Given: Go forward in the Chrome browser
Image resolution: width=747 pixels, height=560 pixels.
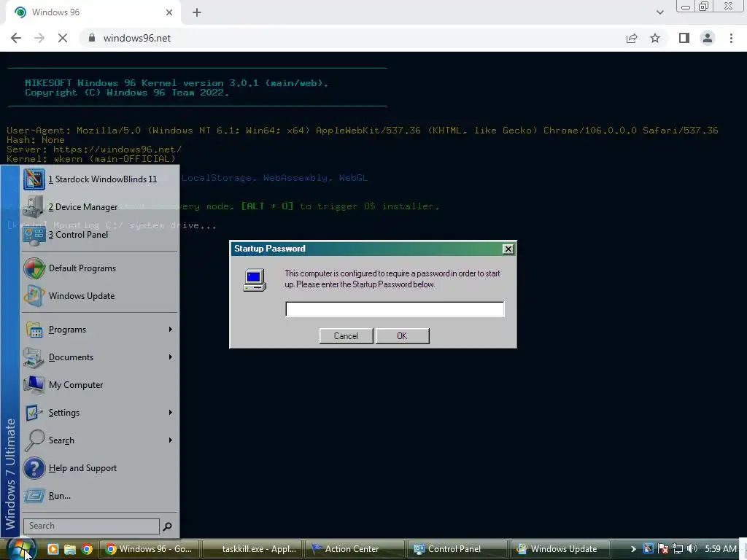Looking at the screenshot, I should 39,38.
